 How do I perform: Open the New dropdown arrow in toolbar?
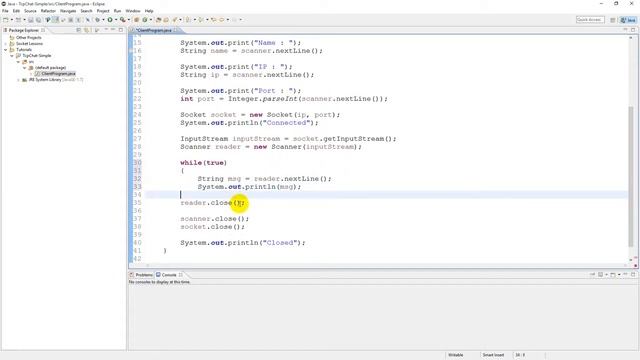click(x=11, y=20)
